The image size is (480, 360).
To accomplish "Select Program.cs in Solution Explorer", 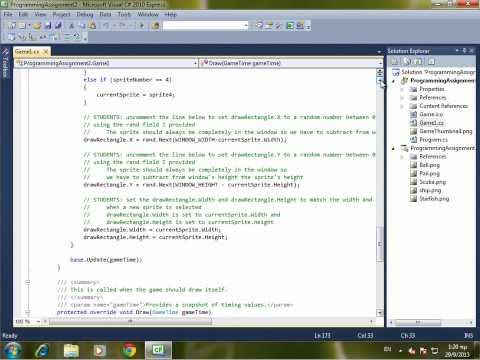I will point(433,139).
